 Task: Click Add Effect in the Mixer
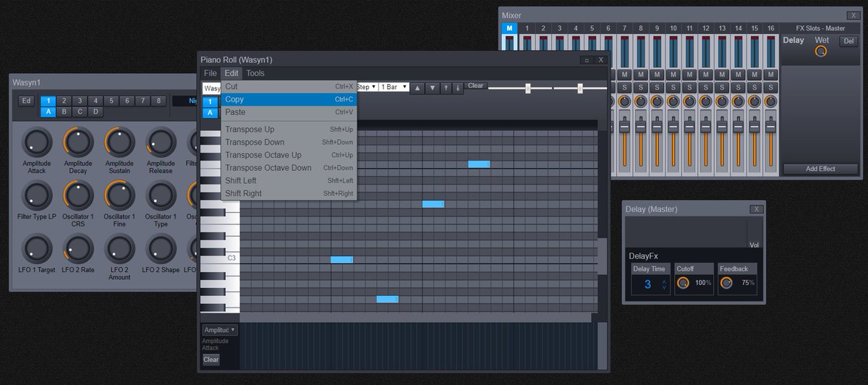(x=820, y=169)
